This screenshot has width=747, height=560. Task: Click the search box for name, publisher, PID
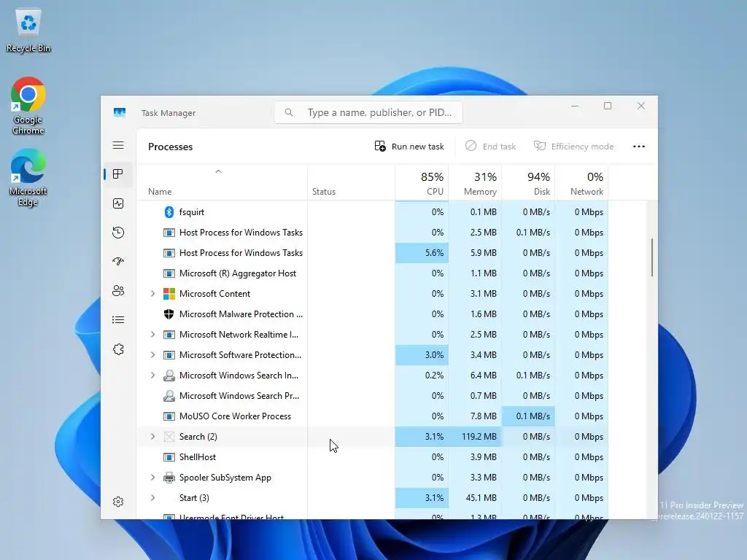(x=368, y=112)
